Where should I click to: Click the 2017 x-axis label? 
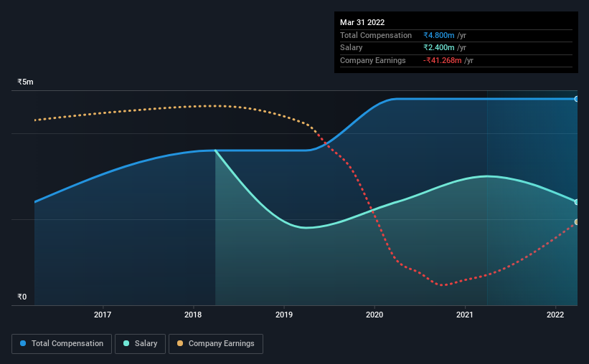click(x=103, y=315)
